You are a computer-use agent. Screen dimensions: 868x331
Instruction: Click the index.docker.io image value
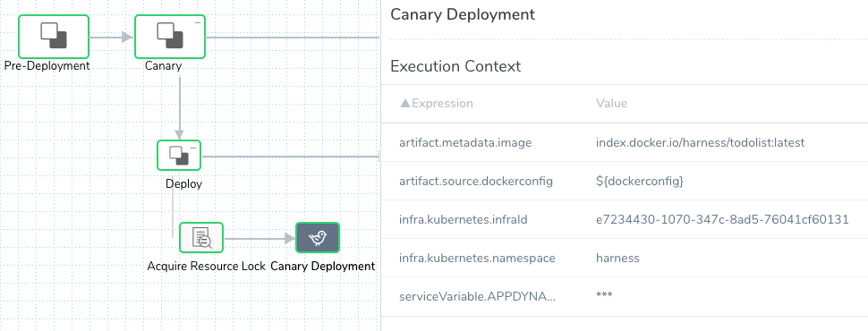700,143
